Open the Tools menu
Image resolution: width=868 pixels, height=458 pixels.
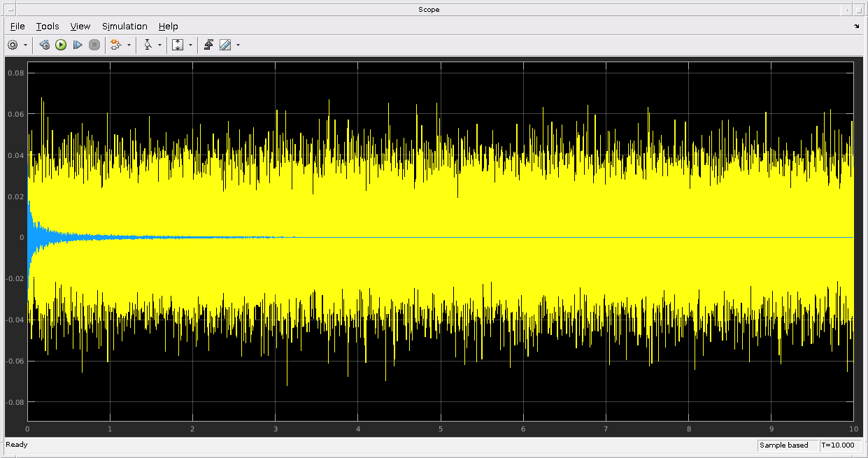[48, 27]
